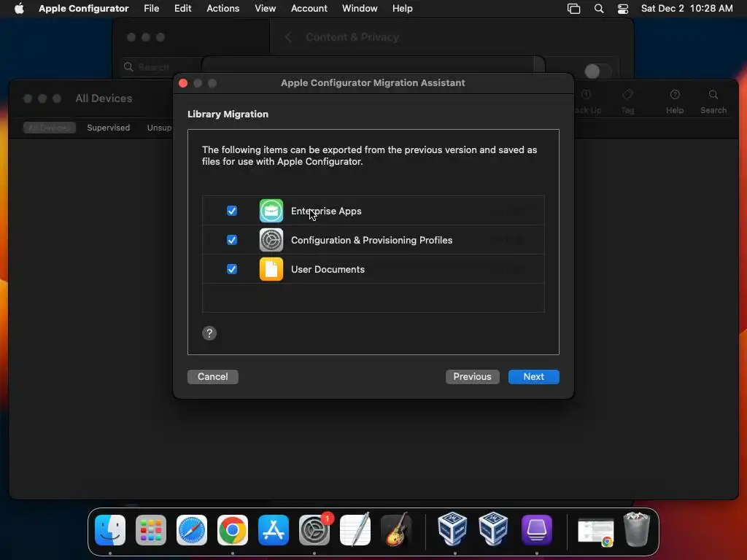Viewport: 747px width, 560px height.
Task: Go back with the Previous button
Action: [x=472, y=377]
